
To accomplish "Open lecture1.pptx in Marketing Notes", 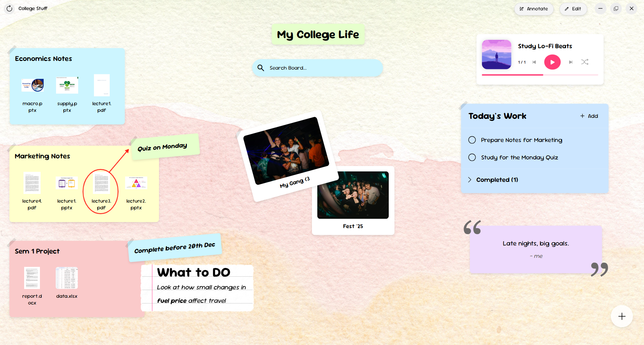I will click(x=67, y=192).
